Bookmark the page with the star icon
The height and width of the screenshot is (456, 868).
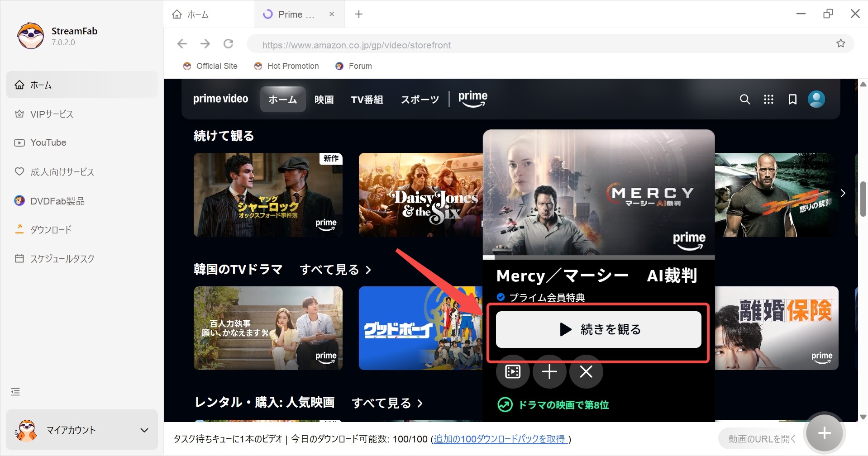(840, 43)
